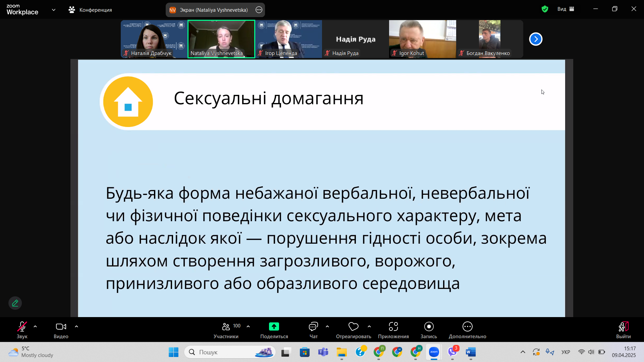Open the Chat panel icon
Viewport: 644px width, 362px height.
coord(313,326)
